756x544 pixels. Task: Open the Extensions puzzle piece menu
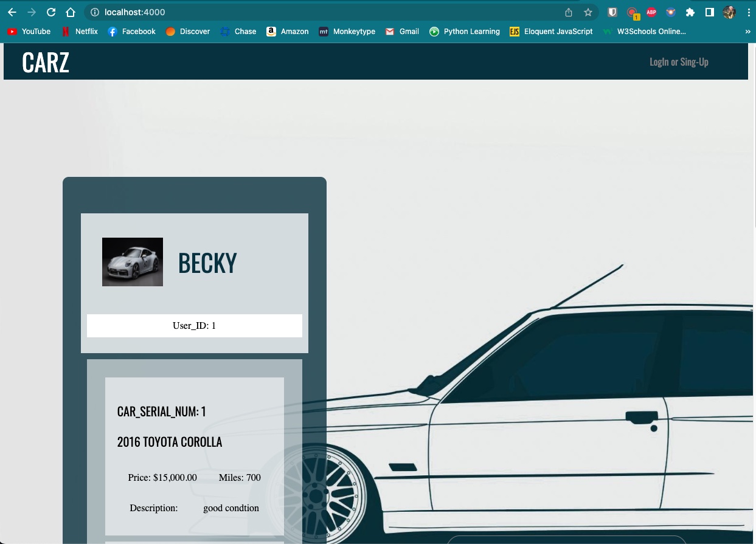click(690, 12)
